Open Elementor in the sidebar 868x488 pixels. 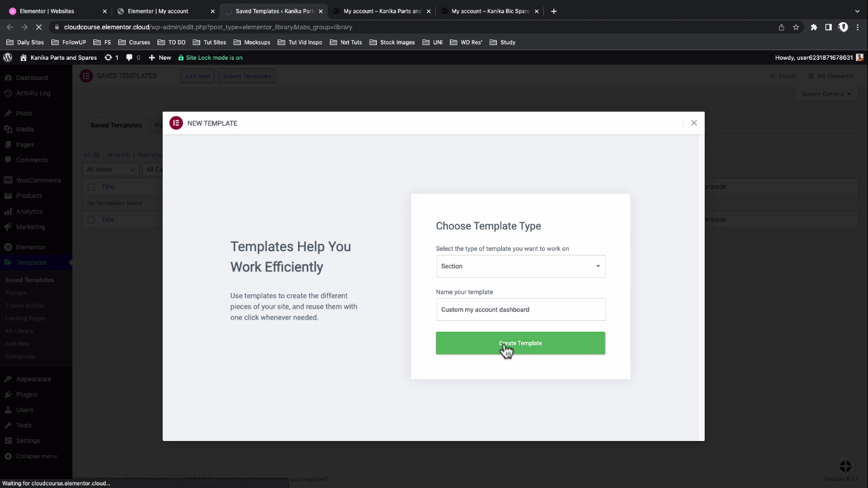(31, 247)
